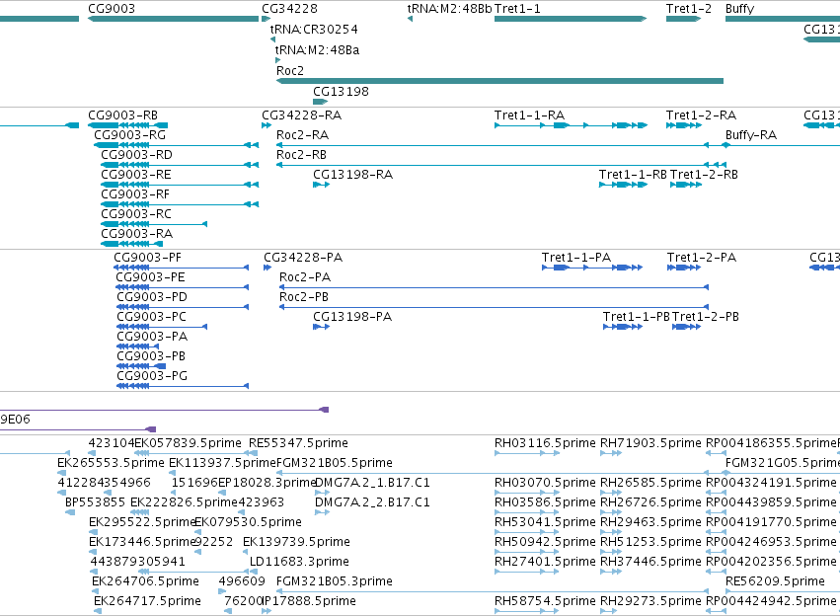840x616 pixels.
Task: Click transcript CG13198-RA label
Action: click(x=353, y=175)
